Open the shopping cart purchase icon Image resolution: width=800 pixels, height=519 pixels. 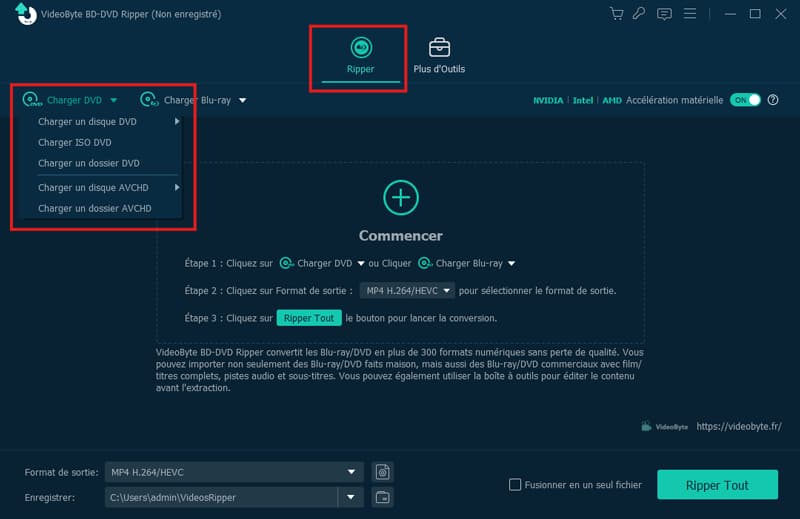(616, 14)
